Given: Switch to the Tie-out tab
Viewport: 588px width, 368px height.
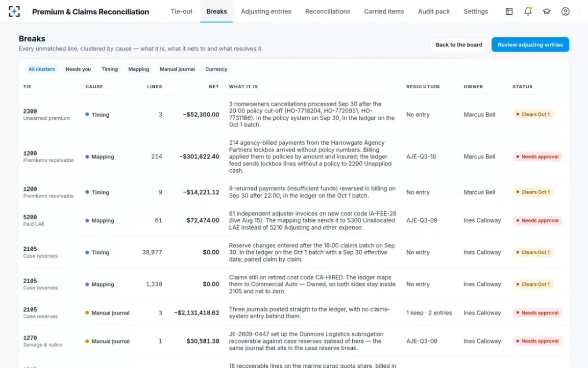Looking at the screenshot, I should (x=182, y=11).
